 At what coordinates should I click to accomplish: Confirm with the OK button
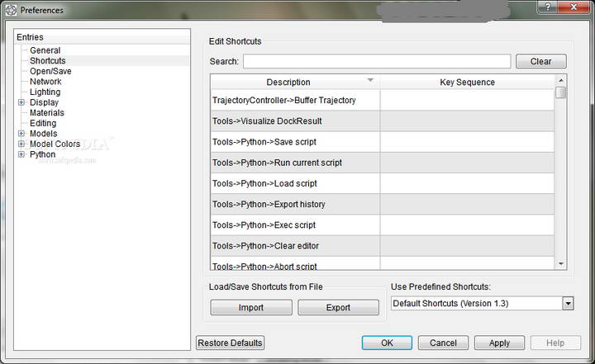[x=387, y=343]
